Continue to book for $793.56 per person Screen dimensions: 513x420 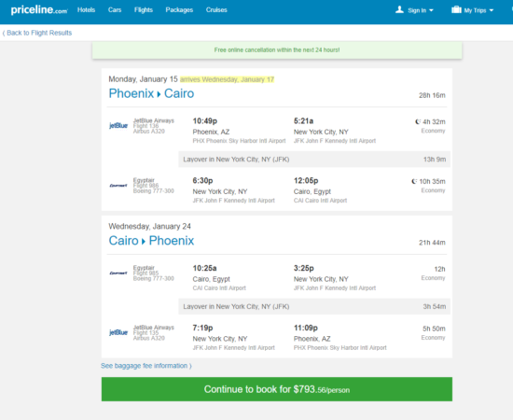point(277,389)
